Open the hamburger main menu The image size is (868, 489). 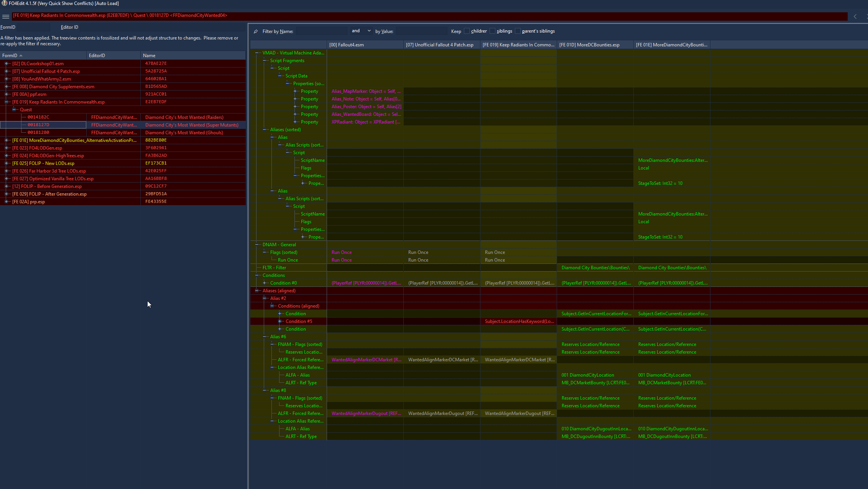pos(6,16)
